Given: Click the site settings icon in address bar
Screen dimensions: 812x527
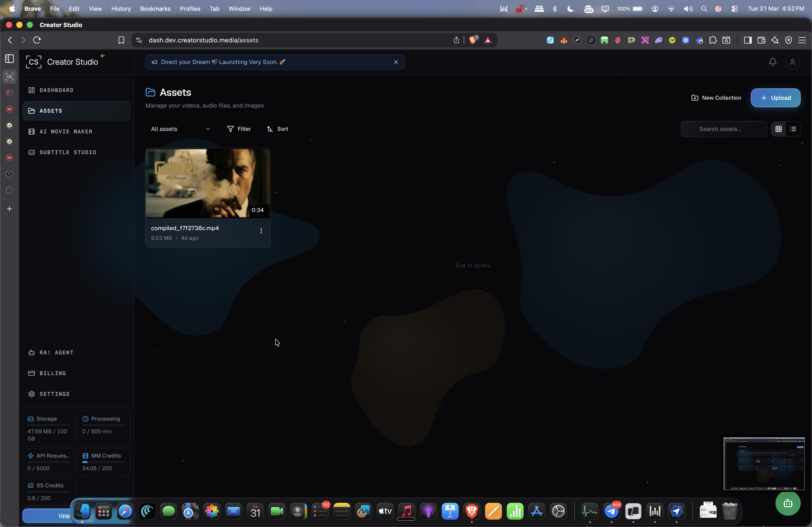Looking at the screenshot, I should [x=139, y=40].
